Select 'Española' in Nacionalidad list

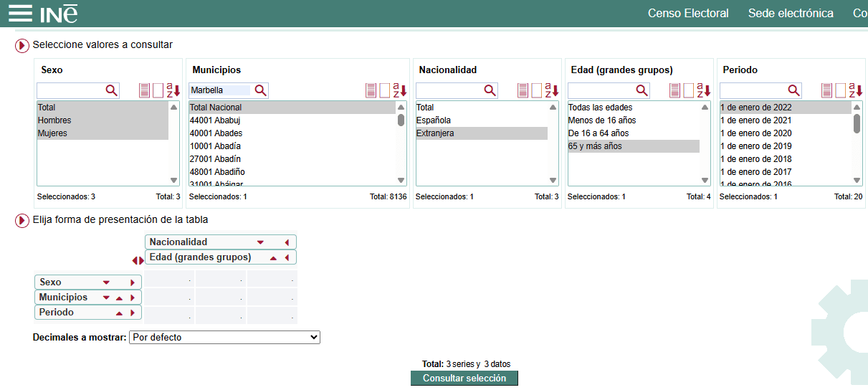(434, 120)
